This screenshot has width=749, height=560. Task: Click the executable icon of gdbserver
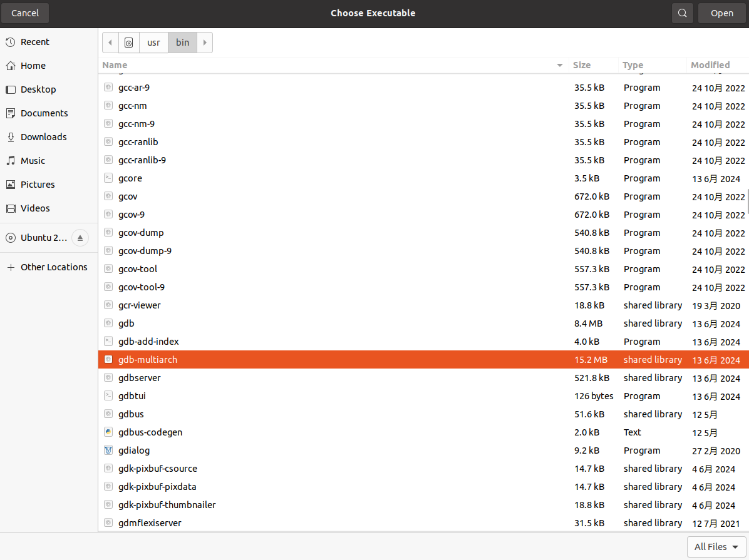click(108, 378)
